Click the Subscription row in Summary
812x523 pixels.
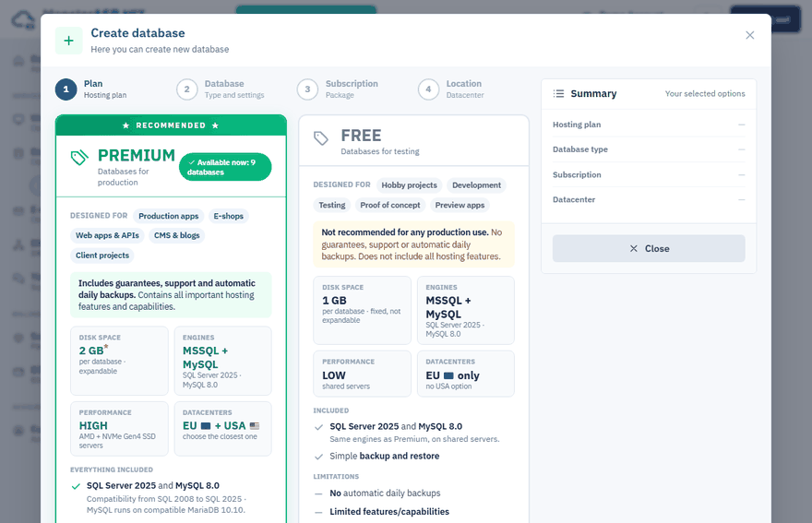649,175
